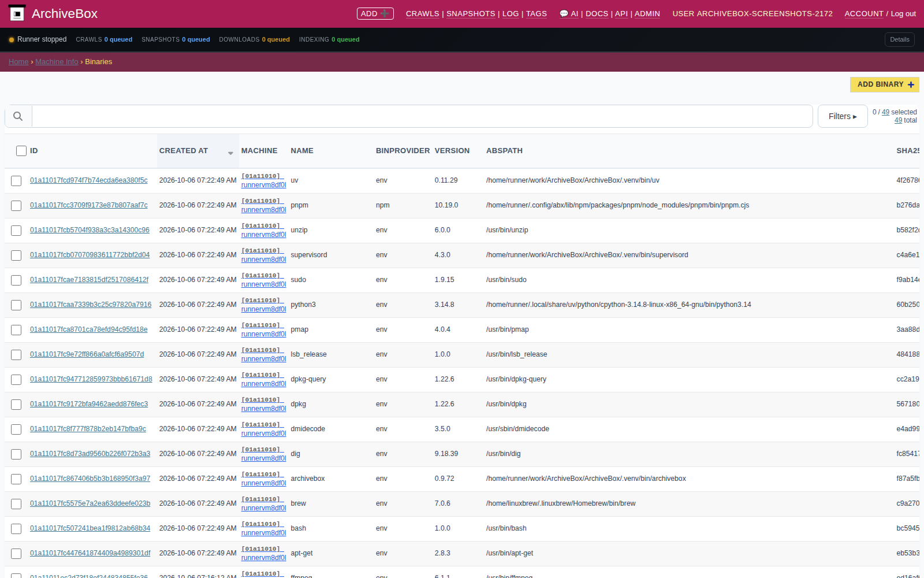The width and height of the screenshot is (924, 578).
Task: Open the LOG nav link
Action: point(511,14)
